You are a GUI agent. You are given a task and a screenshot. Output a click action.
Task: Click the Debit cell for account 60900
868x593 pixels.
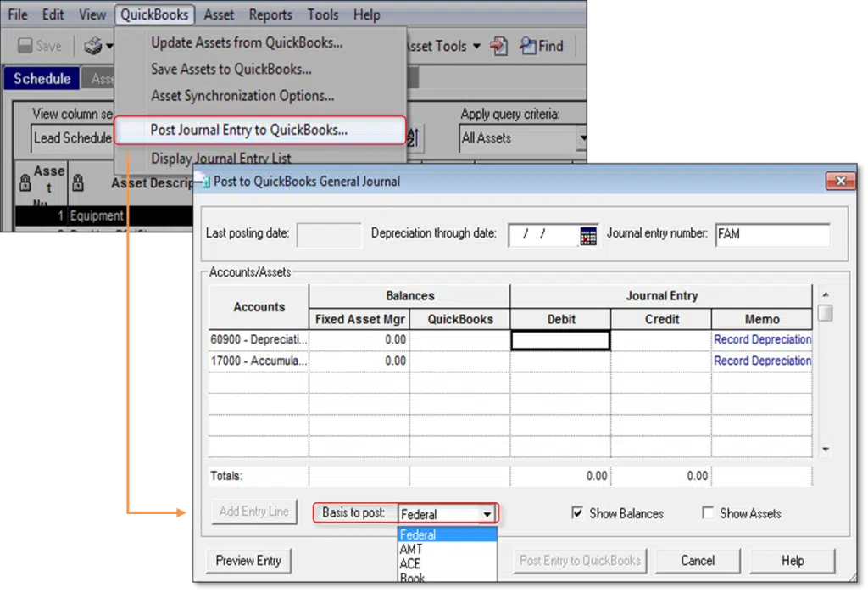click(560, 340)
